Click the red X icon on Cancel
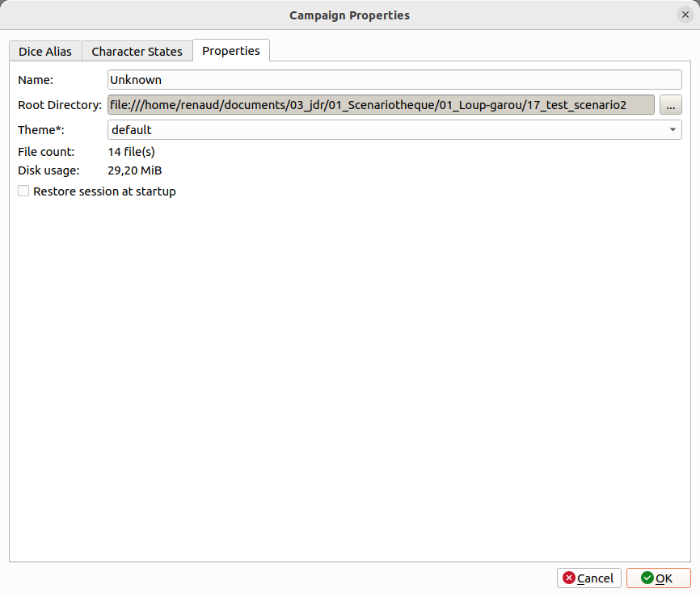The width and height of the screenshot is (700, 597). click(x=569, y=578)
